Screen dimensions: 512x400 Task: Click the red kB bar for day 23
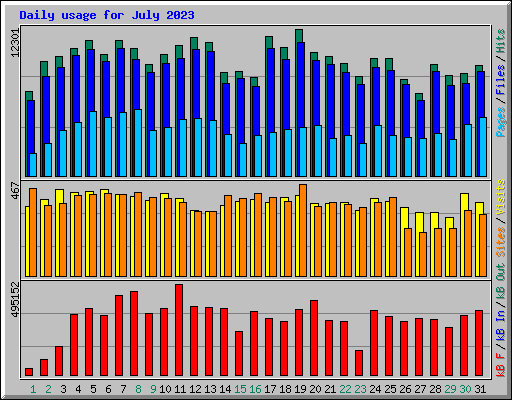coord(359,363)
